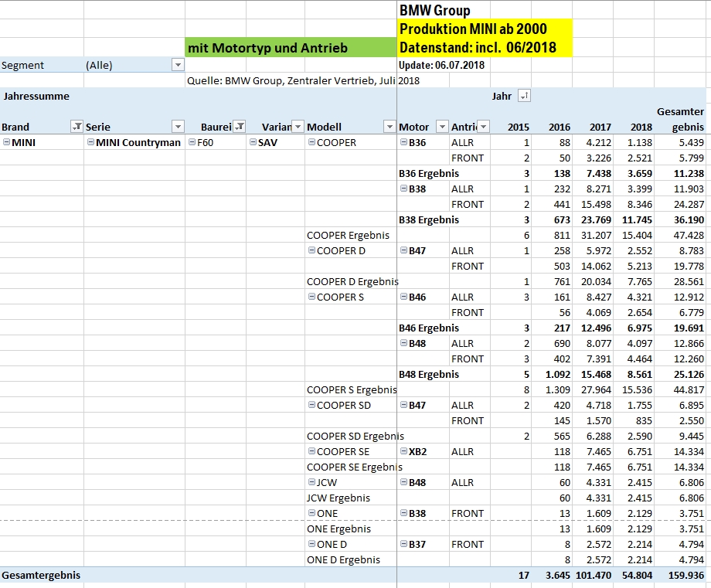Open the Motor column filter dropdown
711x588 pixels.
click(442, 127)
